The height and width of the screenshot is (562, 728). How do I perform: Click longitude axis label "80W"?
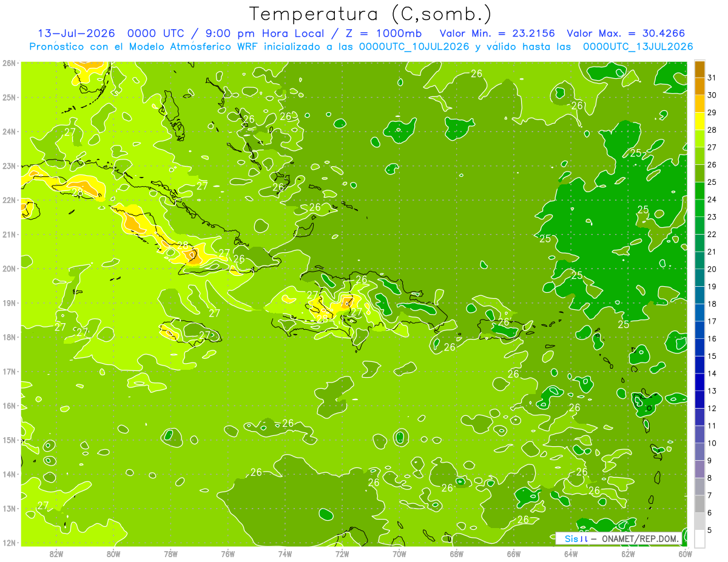(x=113, y=554)
